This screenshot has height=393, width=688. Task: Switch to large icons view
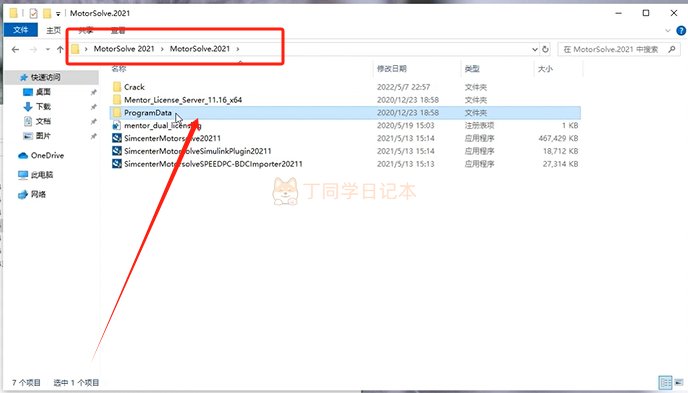[679, 382]
